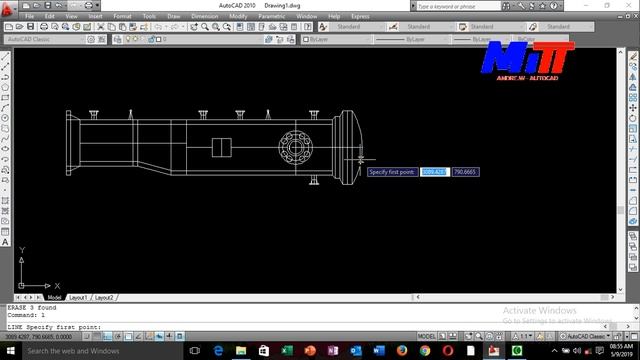Open the Dimension menu
Screen dimensions: 640x360
click(x=204, y=16)
